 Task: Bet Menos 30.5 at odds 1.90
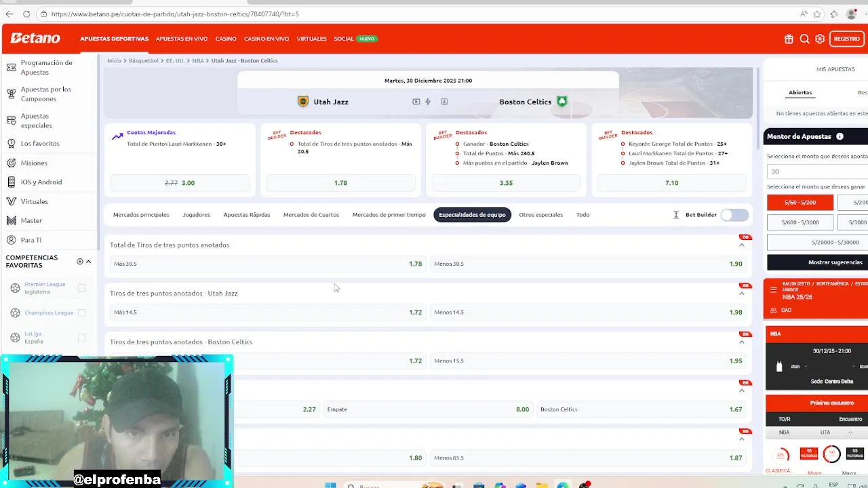click(588, 264)
